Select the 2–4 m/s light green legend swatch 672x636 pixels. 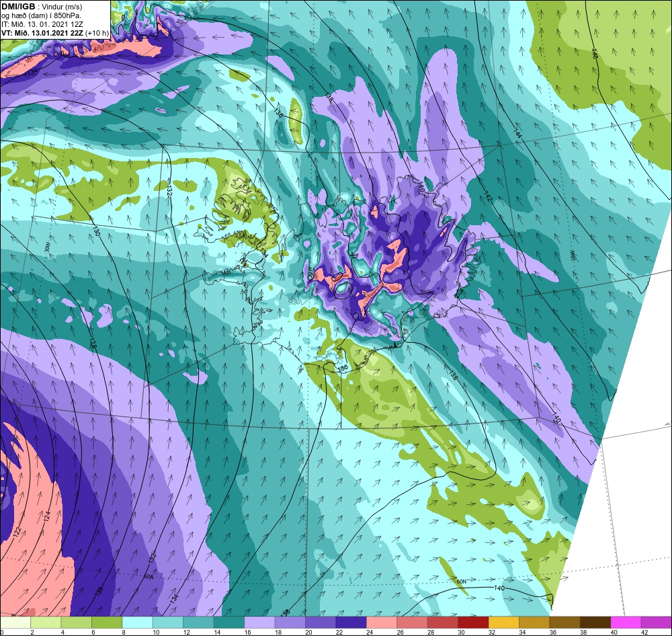pos(46,623)
